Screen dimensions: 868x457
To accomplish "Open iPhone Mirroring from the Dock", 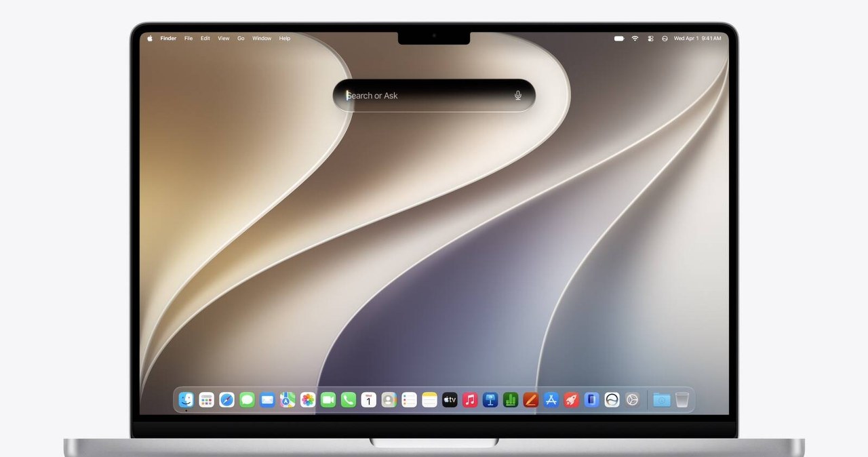I will (x=591, y=400).
